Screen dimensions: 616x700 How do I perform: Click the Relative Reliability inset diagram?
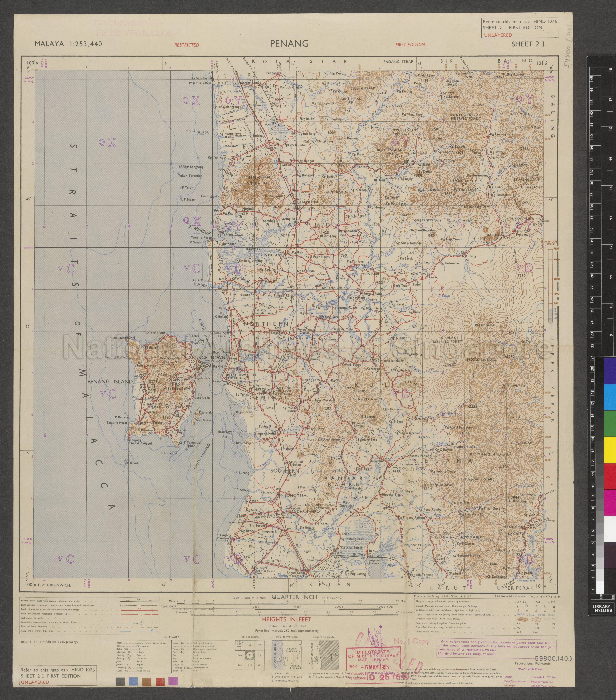[x=324, y=655]
